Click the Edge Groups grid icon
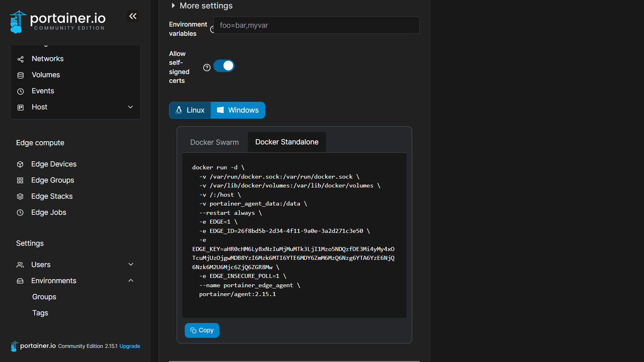 coord(20,180)
